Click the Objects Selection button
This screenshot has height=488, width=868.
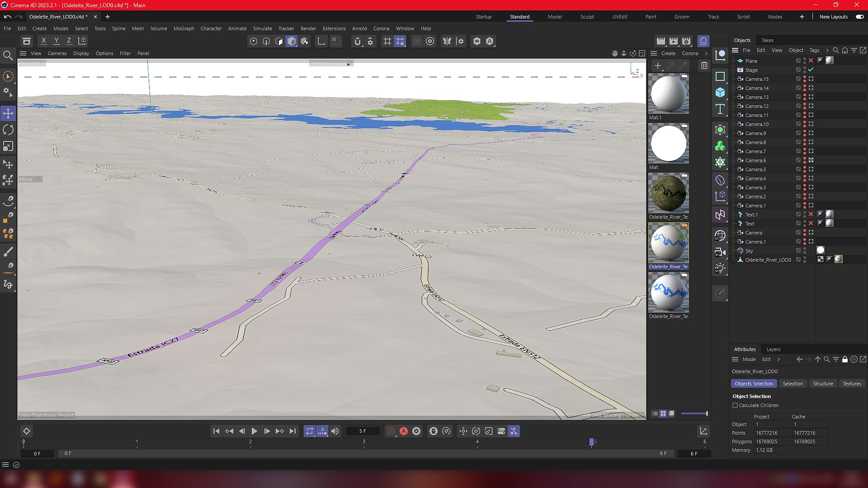[x=754, y=384]
